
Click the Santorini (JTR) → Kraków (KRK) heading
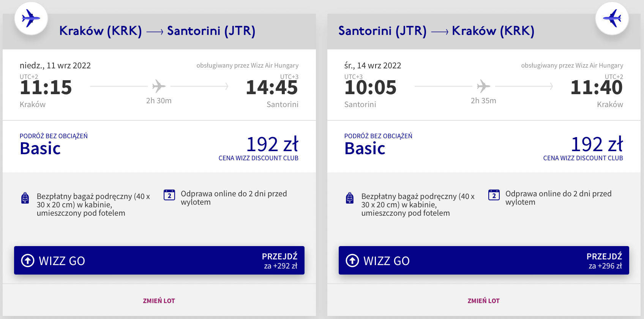[x=436, y=31]
